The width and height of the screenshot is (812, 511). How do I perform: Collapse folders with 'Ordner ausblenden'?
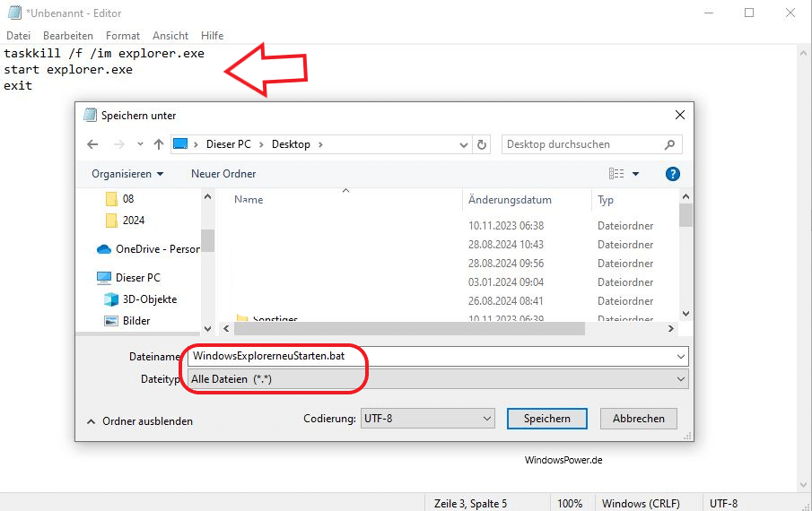click(140, 421)
